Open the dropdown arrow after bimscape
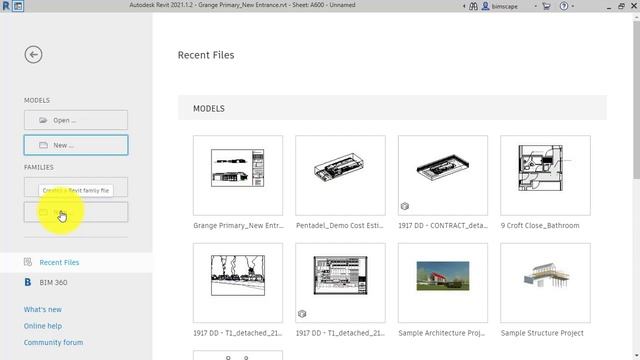Screen dimensions: 640x360 (x=536, y=6)
